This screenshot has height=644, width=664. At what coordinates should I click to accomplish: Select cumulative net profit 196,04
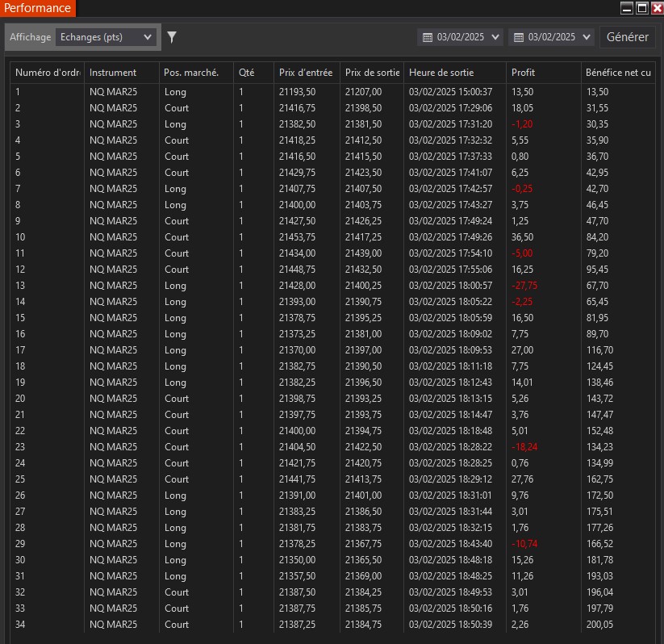[599, 592]
